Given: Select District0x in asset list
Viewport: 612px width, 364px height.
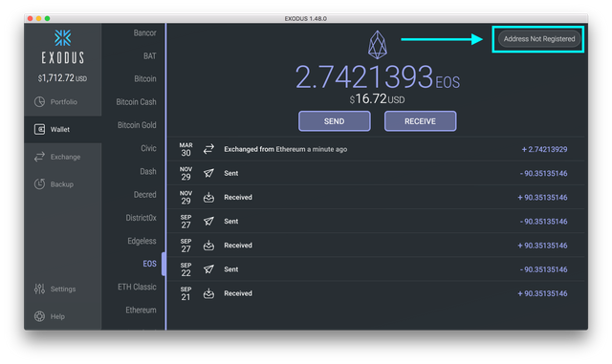Looking at the screenshot, I should tap(141, 218).
